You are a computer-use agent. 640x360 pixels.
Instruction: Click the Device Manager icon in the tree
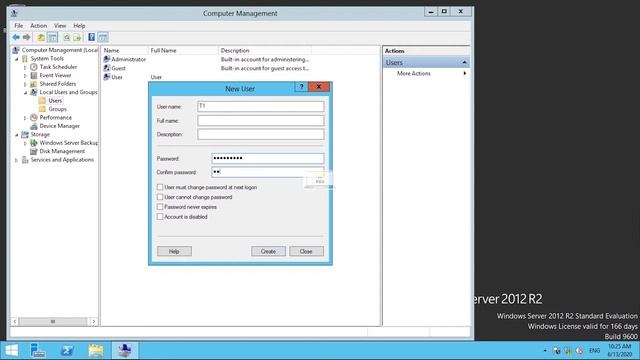pos(34,126)
